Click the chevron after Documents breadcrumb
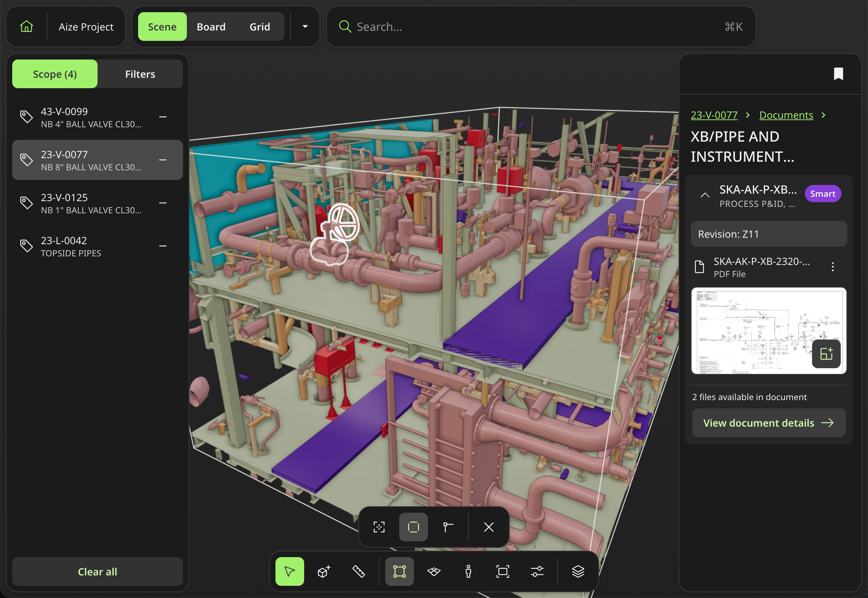 coord(824,115)
